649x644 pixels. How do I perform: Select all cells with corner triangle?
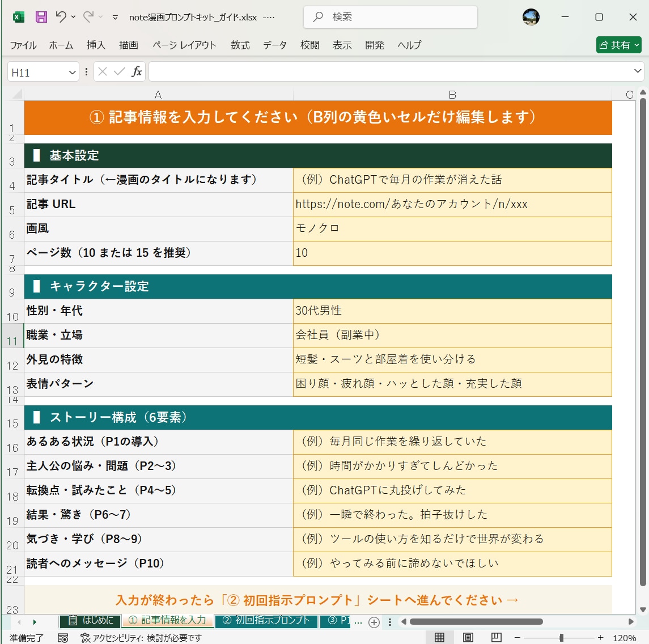[x=16, y=94]
